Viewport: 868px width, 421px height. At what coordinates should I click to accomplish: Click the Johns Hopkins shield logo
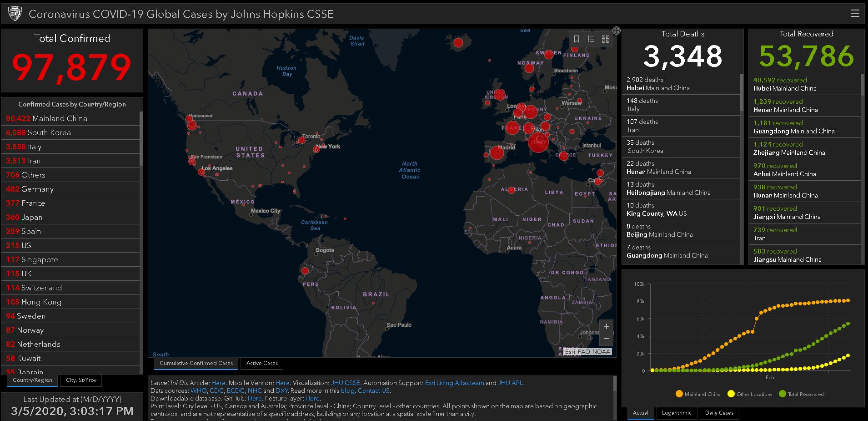[15, 14]
